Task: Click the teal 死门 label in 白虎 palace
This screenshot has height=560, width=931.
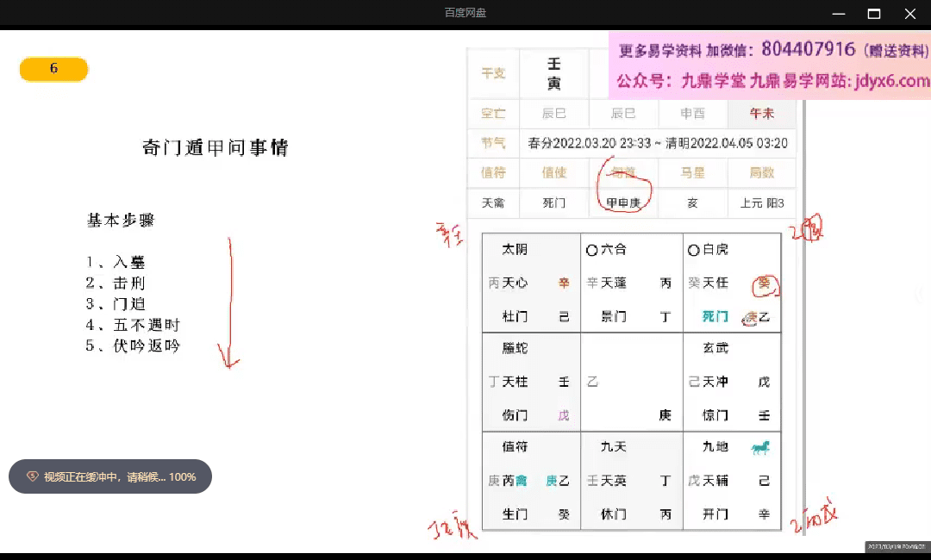Action: tap(713, 316)
